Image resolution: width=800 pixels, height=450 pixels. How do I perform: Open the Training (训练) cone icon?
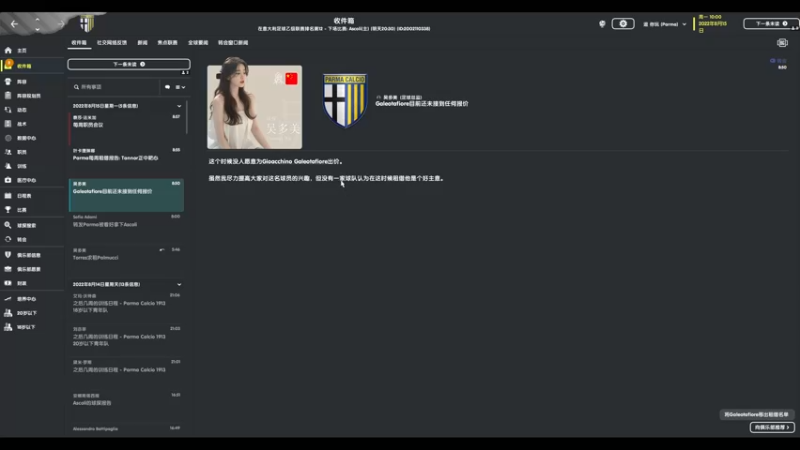point(8,166)
